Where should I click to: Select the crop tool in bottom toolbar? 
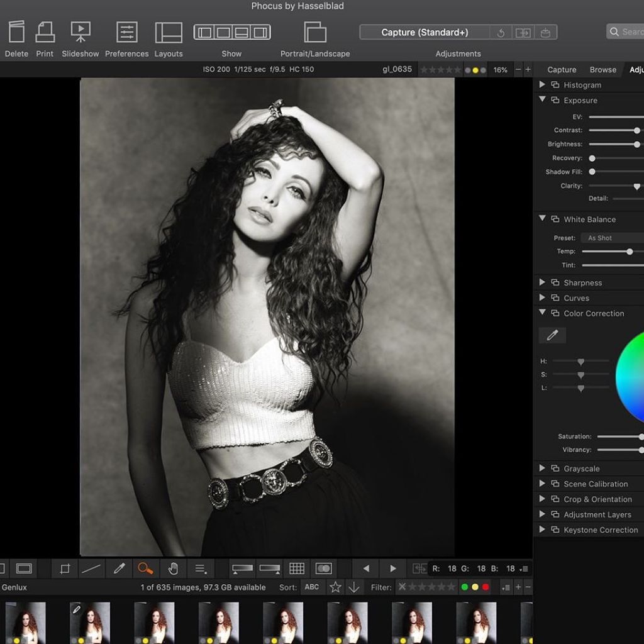[65, 569]
